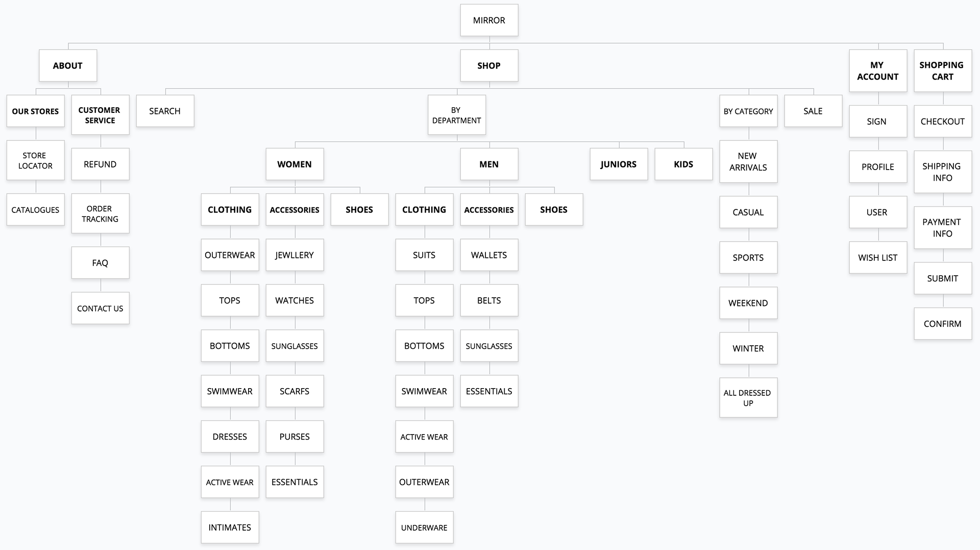Select the CUSTOMER SERVICE box

[101, 115]
